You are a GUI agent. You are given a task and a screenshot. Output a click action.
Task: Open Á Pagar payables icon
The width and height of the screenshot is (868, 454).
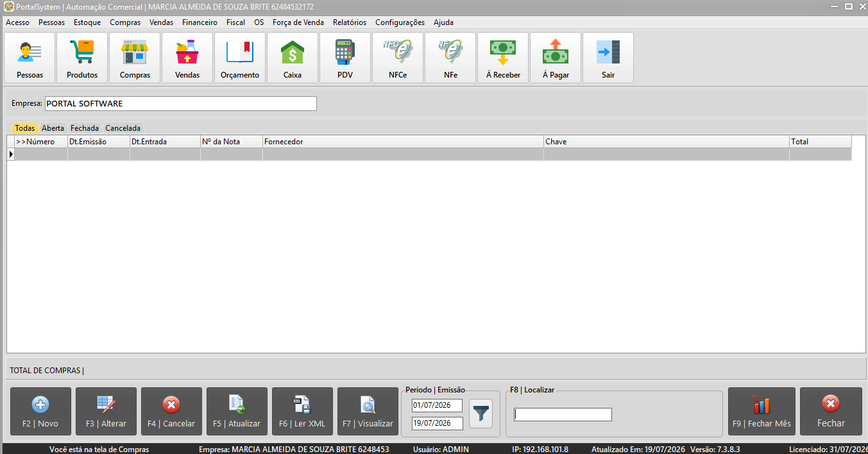[556, 58]
